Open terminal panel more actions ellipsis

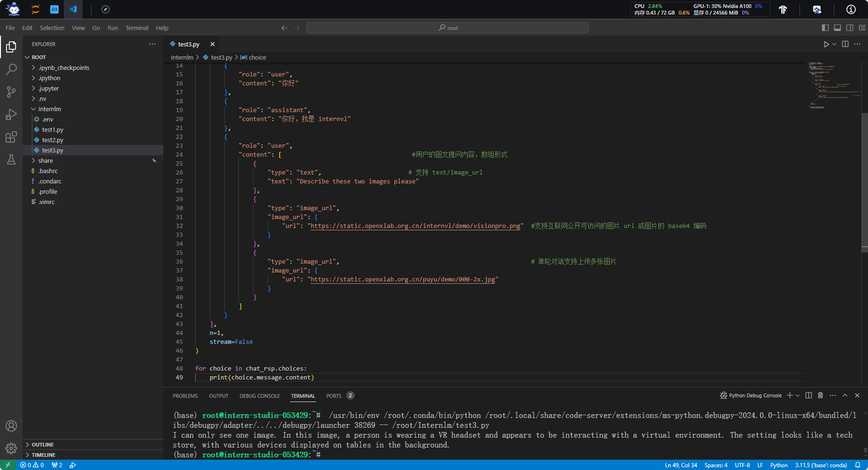pos(833,395)
